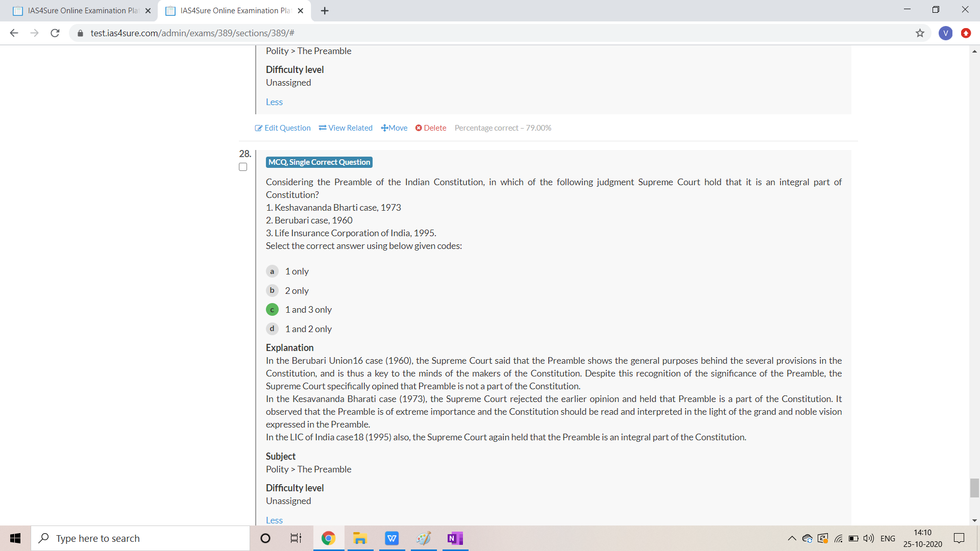This screenshot has width=980, height=551.
Task: Reload the current browser page
Action: pyautogui.click(x=55, y=33)
